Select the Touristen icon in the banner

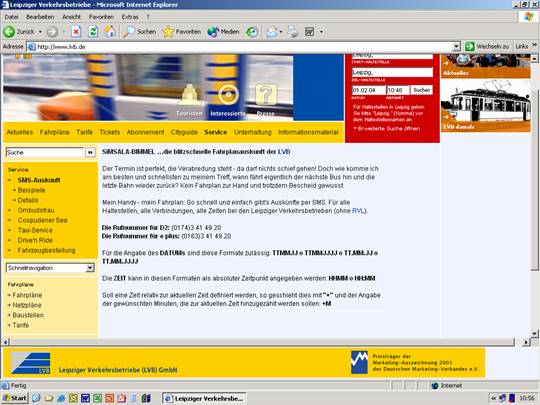coord(189,95)
